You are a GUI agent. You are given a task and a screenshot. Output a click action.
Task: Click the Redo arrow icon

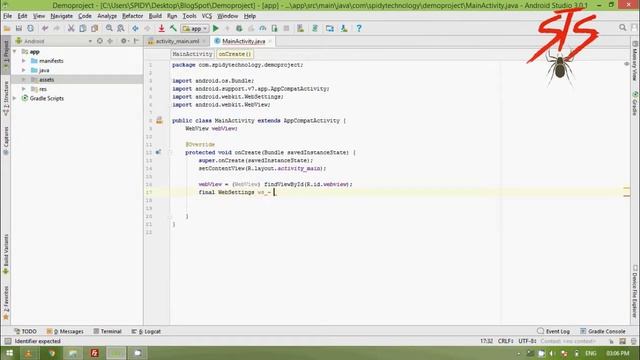pyautogui.click(x=57, y=29)
